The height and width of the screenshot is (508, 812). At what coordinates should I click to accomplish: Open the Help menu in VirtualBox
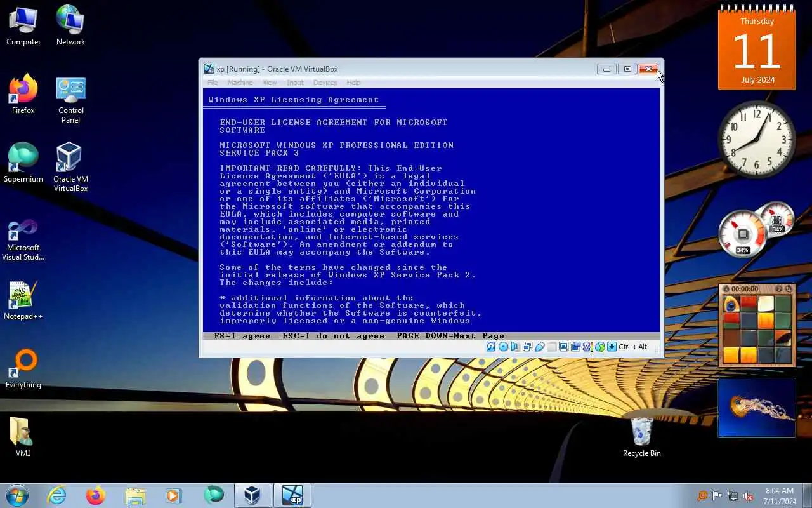(x=353, y=83)
